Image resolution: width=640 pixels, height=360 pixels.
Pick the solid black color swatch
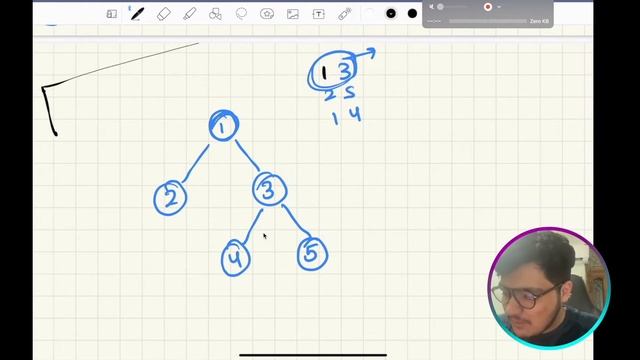pyautogui.click(x=412, y=14)
